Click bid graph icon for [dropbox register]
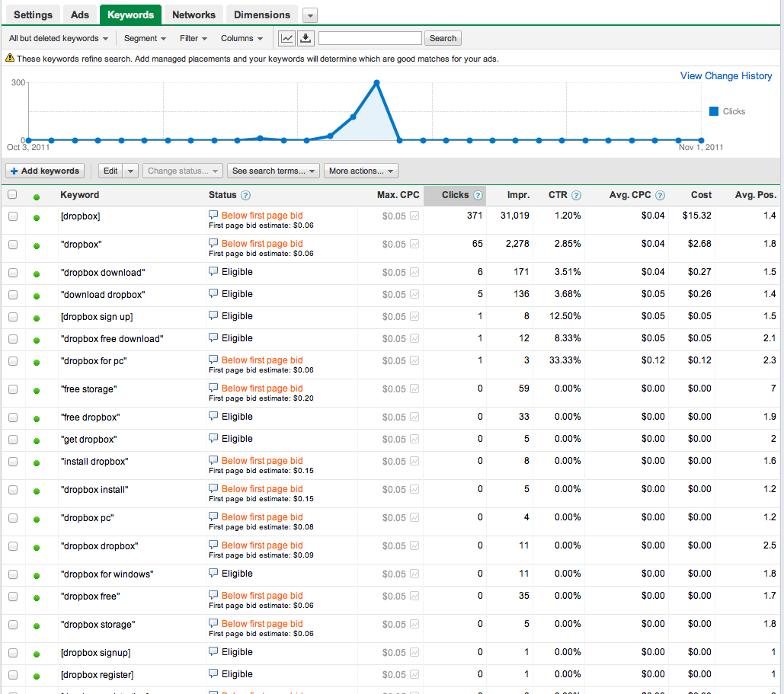Viewport: 784px width, 694px height. pyautogui.click(x=414, y=674)
